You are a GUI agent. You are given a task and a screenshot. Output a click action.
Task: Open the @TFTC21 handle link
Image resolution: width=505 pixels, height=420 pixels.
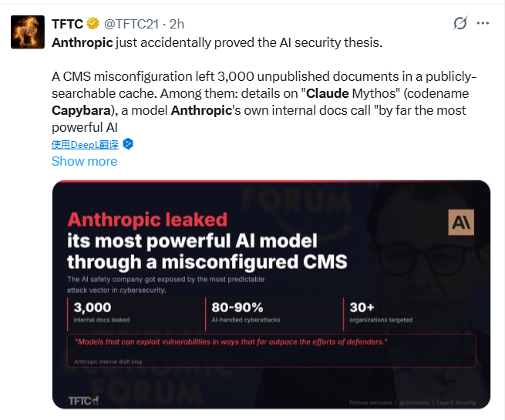(x=133, y=24)
